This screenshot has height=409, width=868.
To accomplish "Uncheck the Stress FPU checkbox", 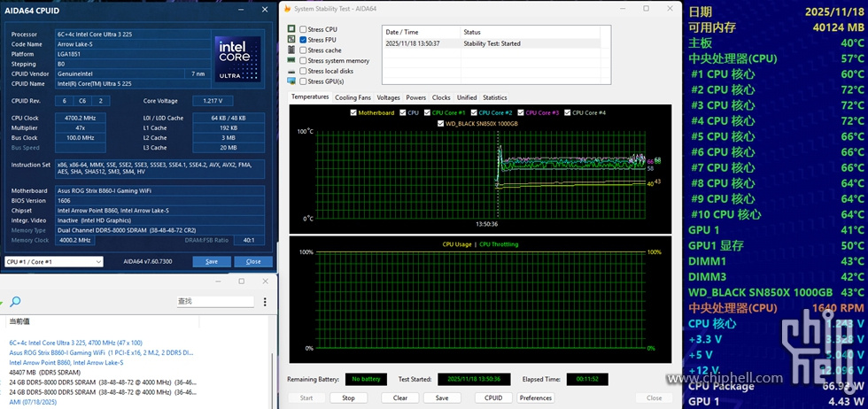I will click(303, 40).
